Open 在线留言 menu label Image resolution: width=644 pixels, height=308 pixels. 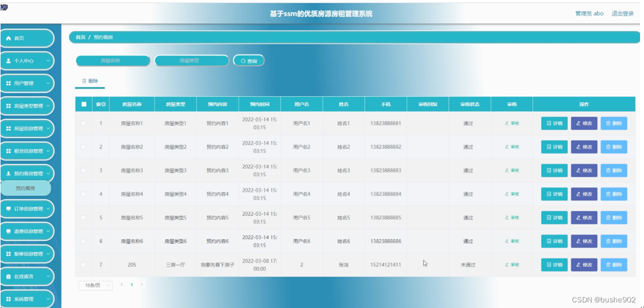tap(24, 276)
